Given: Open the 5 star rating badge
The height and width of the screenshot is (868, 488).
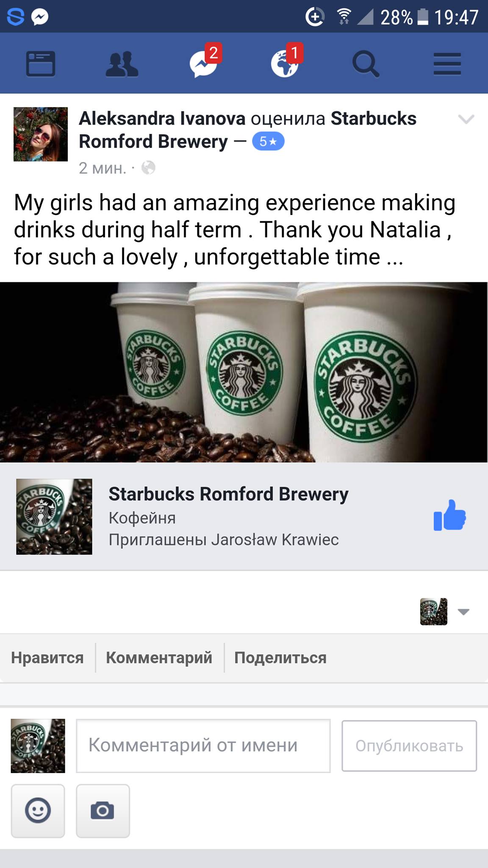Looking at the screenshot, I should pyautogui.click(x=268, y=142).
